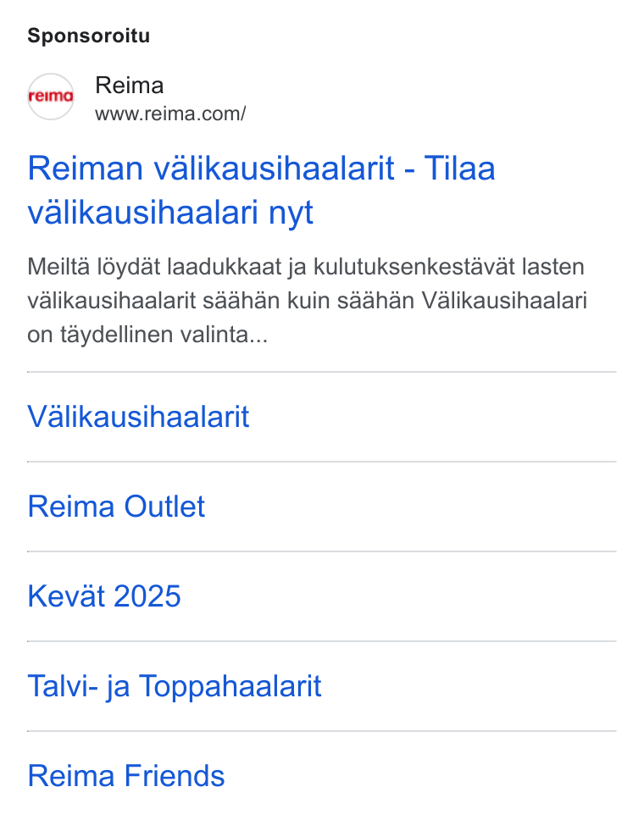Viewport: 644px width, 820px height.
Task: Click the www.reima.com/ display URL
Action: point(170,114)
